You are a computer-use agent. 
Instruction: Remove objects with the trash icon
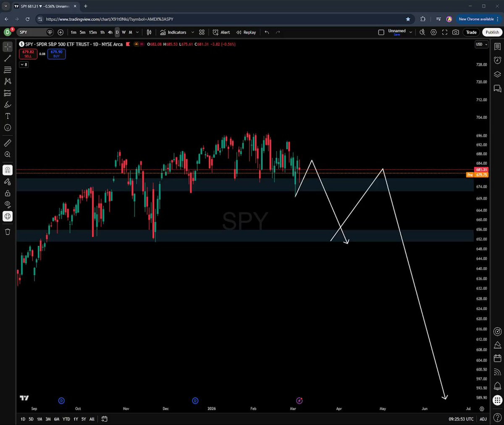coord(8,232)
